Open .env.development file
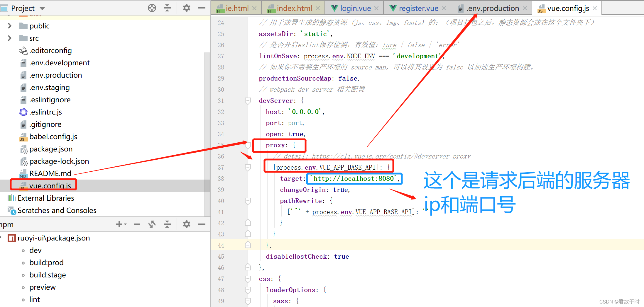The image size is (644, 307). tap(60, 63)
